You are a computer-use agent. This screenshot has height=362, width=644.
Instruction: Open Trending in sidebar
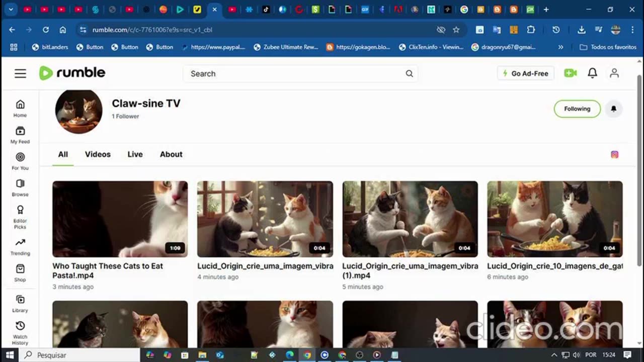point(20,247)
